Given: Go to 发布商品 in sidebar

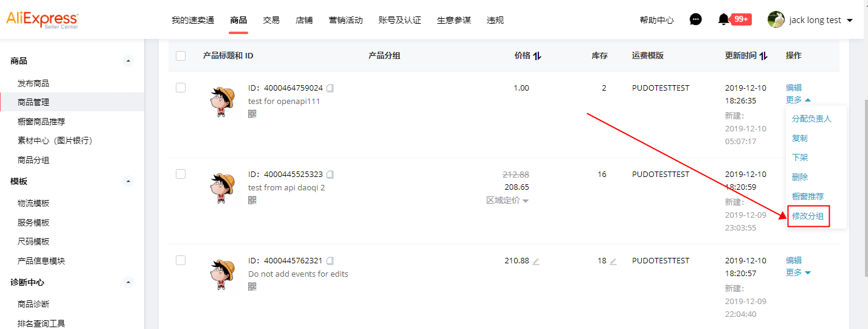Looking at the screenshot, I should pyautogui.click(x=33, y=83).
